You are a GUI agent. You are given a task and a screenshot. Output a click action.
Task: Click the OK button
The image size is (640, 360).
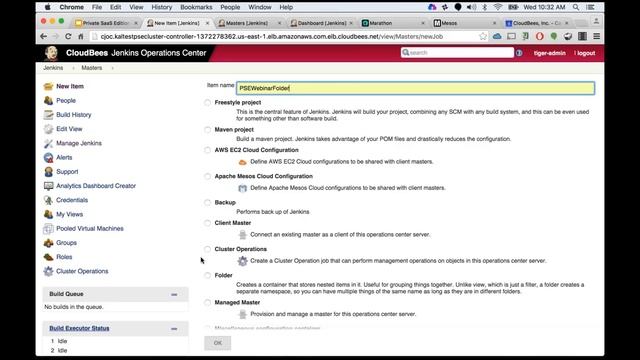[218, 343]
